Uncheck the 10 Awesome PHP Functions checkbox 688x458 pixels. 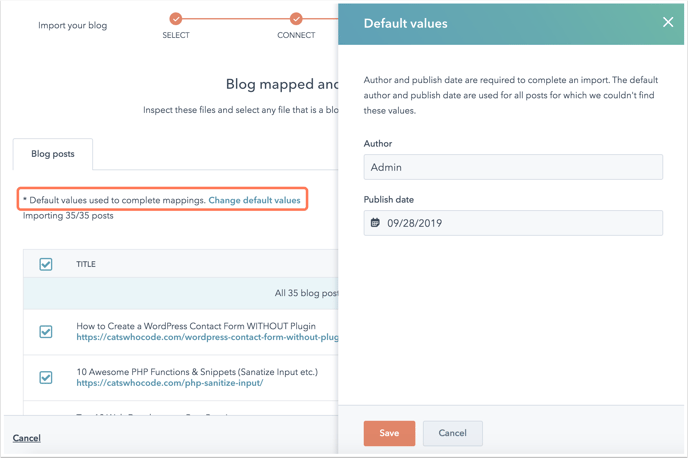46,377
